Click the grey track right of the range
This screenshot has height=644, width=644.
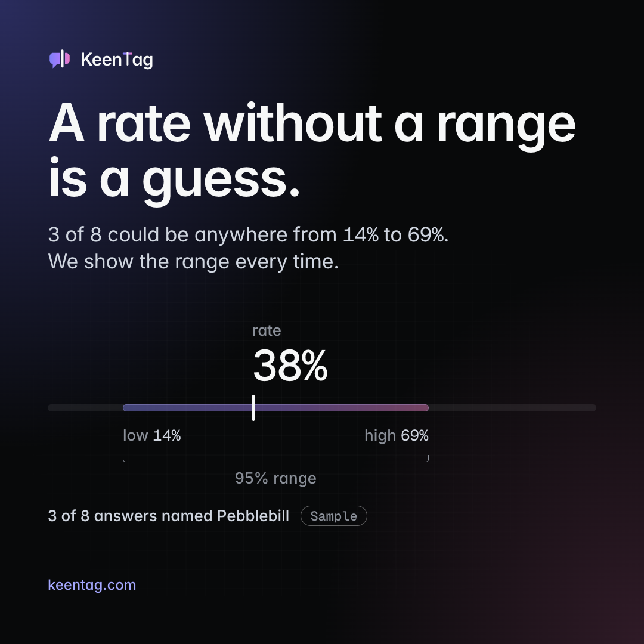513,408
